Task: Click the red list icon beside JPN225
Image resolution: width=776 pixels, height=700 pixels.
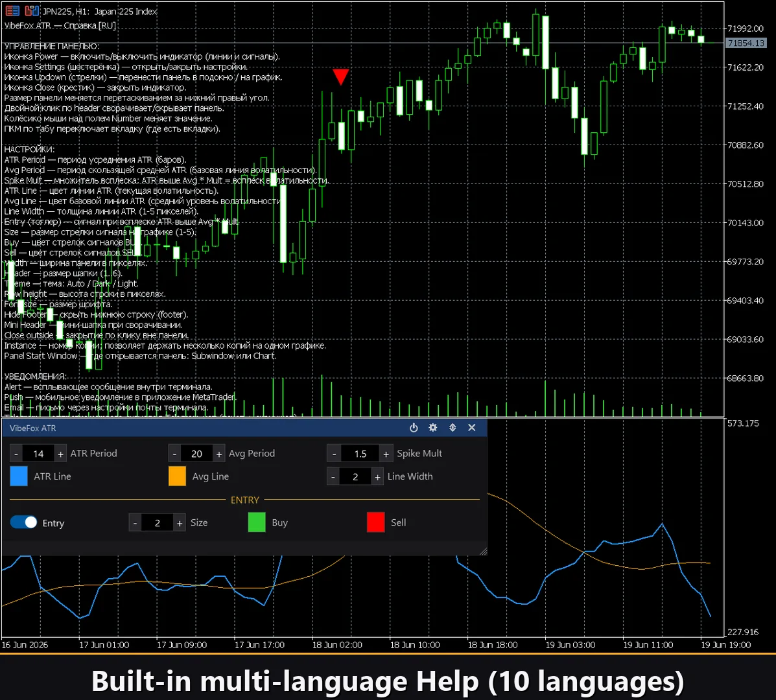Action: [12, 11]
